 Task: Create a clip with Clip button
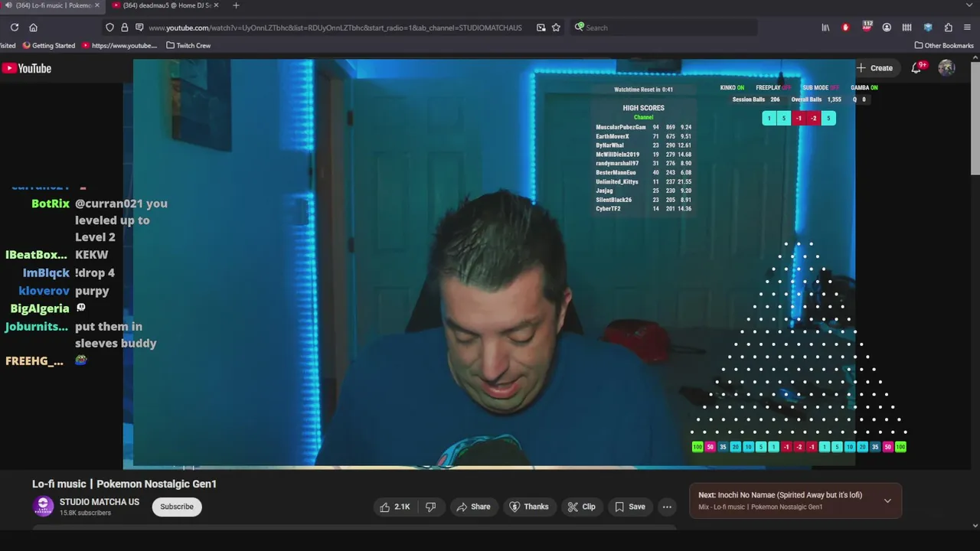point(581,507)
